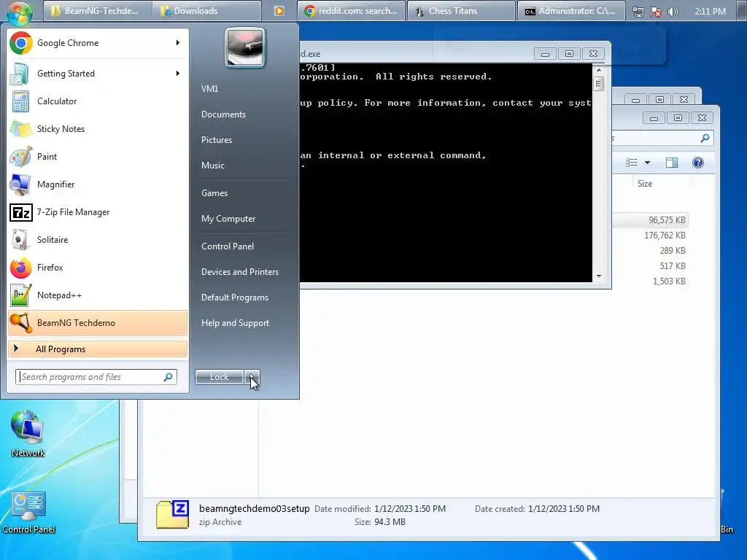This screenshot has width=747, height=560.
Task: Expand All Programs list
Action: (x=98, y=349)
